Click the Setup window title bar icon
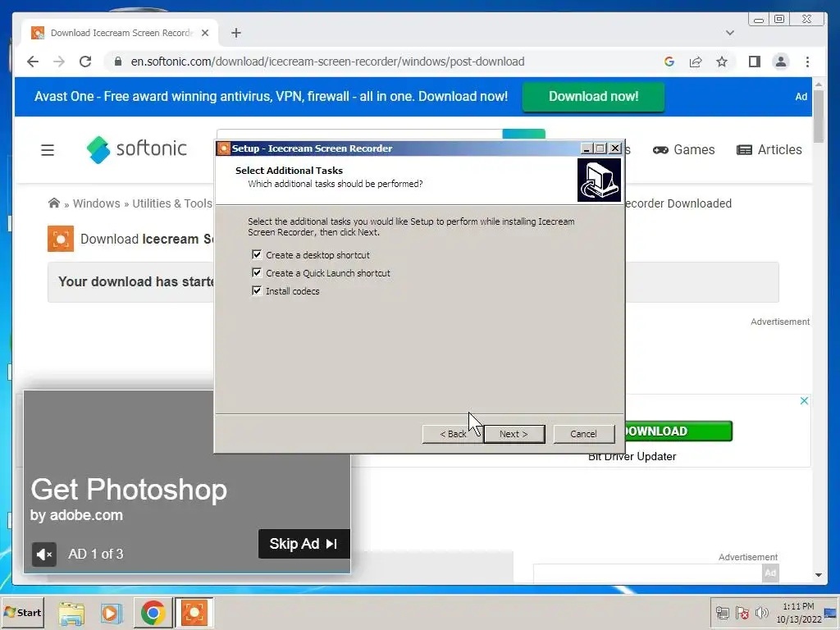The height and width of the screenshot is (630, 840). coord(224,148)
